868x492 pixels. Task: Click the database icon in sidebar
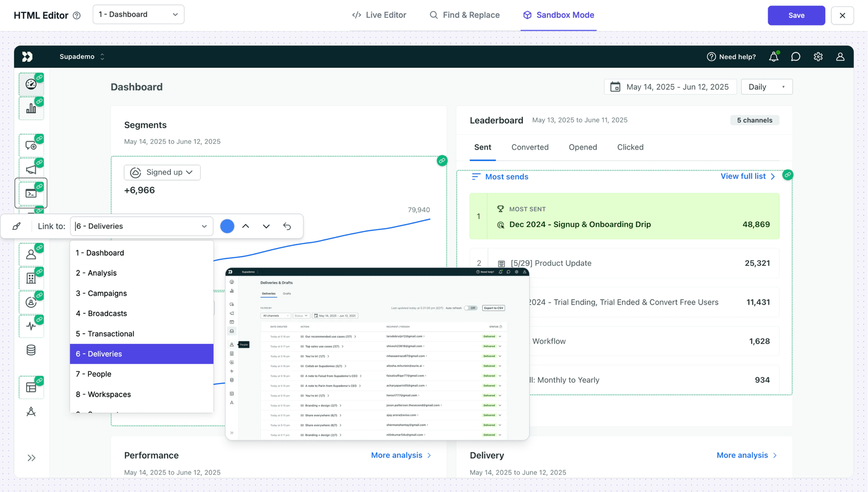31,350
